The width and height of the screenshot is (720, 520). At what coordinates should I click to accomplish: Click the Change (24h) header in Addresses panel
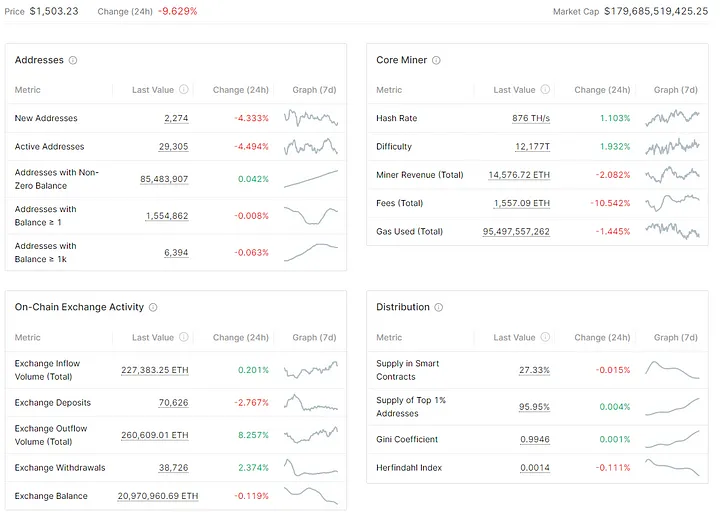coord(241,90)
